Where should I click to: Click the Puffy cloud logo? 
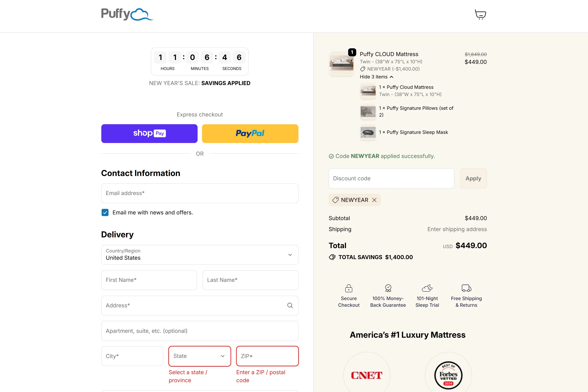127,14
